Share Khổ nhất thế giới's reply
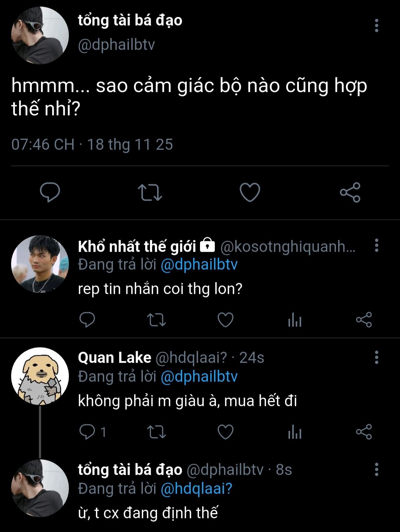The image size is (400, 532). click(364, 320)
